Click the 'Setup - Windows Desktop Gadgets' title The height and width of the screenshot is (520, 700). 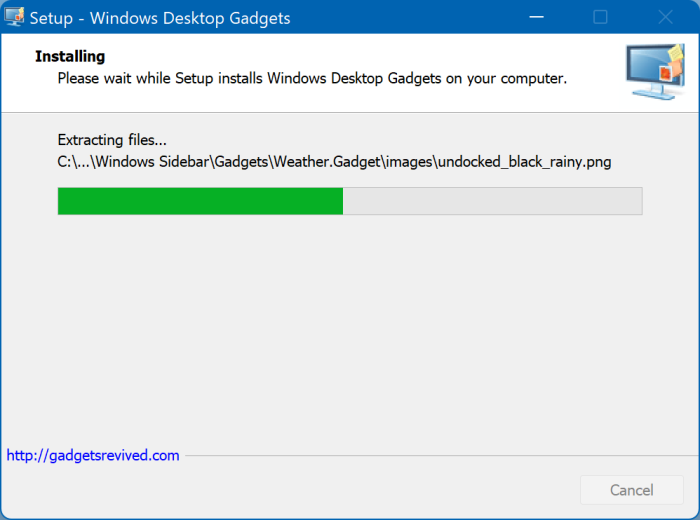coord(160,18)
